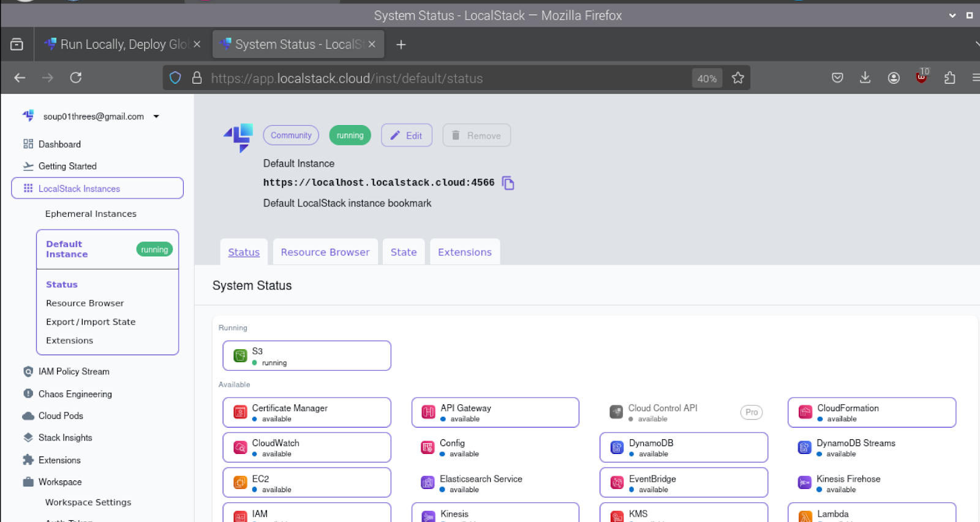980x522 pixels.
Task: Click the Dashboard sidebar icon
Action: tap(28, 144)
